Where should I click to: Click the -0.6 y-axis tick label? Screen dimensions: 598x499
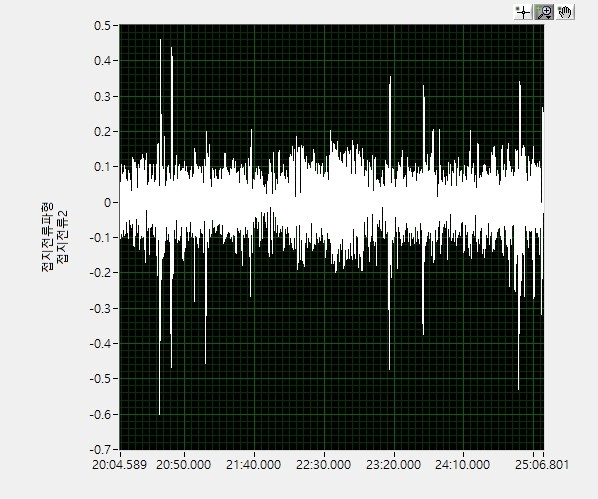tap(99, 414)
